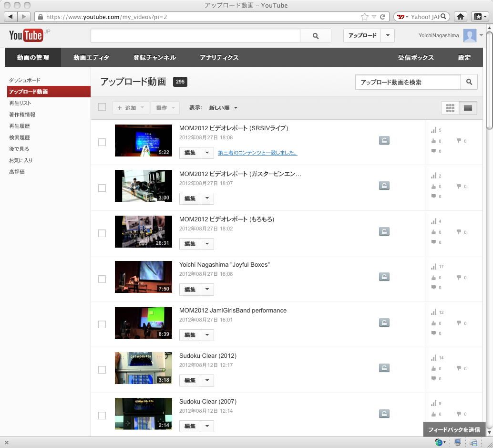Switch to list view layout
Image resolution: width=493 pixels, height=448 pixels.
pos(468,108)
